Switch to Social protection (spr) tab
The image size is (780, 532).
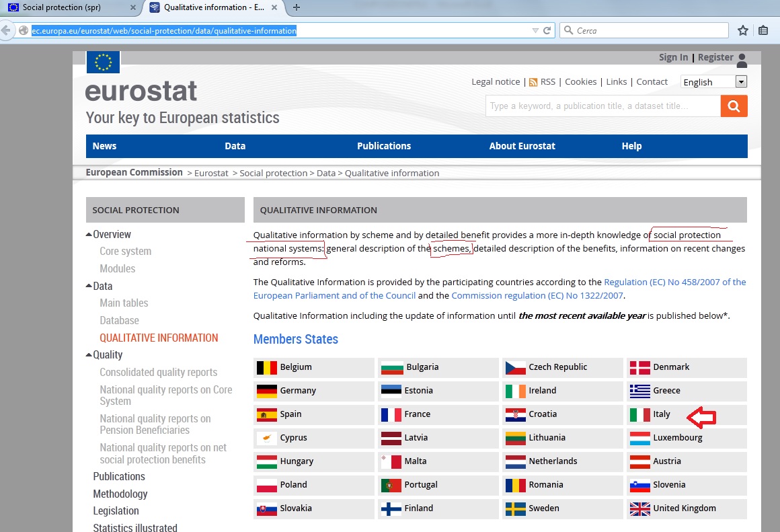(62, 7)
